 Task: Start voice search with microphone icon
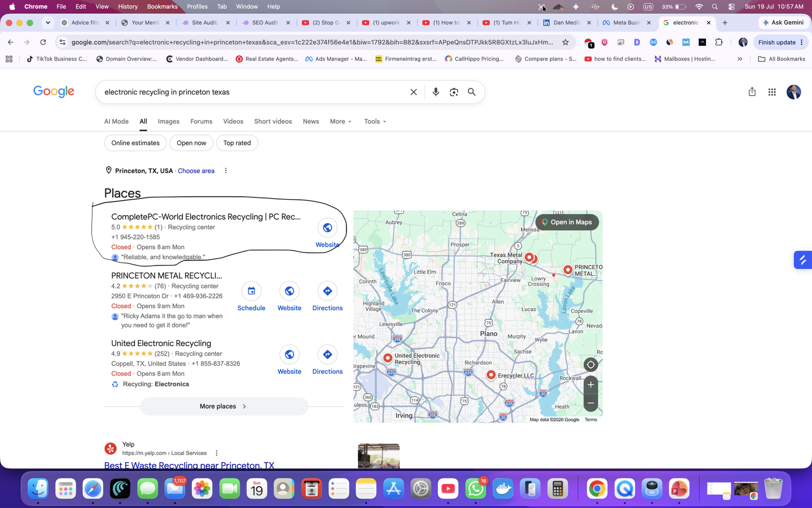[435, 92]
